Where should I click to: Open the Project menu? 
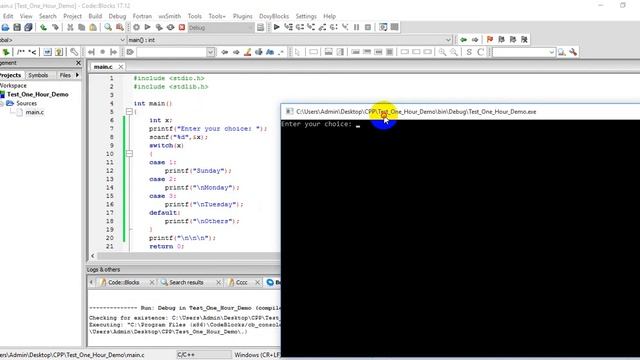coord(72,16)
